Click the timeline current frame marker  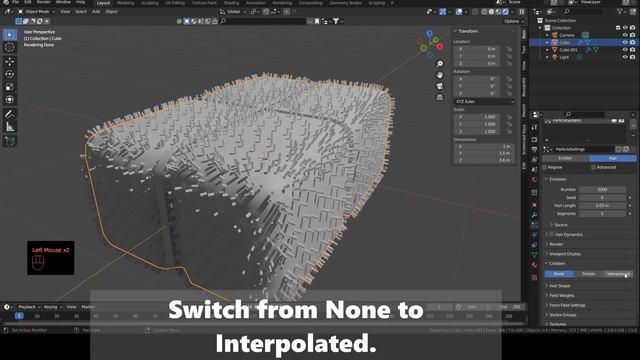click(19, 316)
